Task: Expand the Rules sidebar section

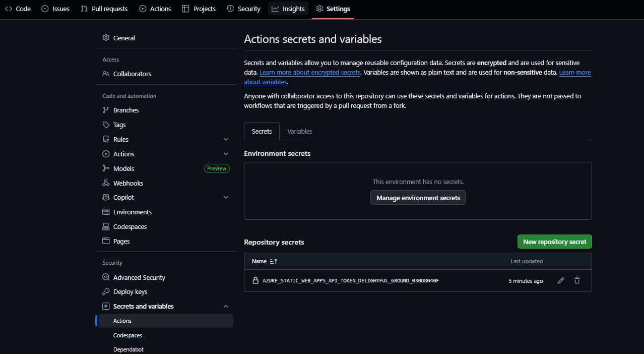Action: point(226,139)
